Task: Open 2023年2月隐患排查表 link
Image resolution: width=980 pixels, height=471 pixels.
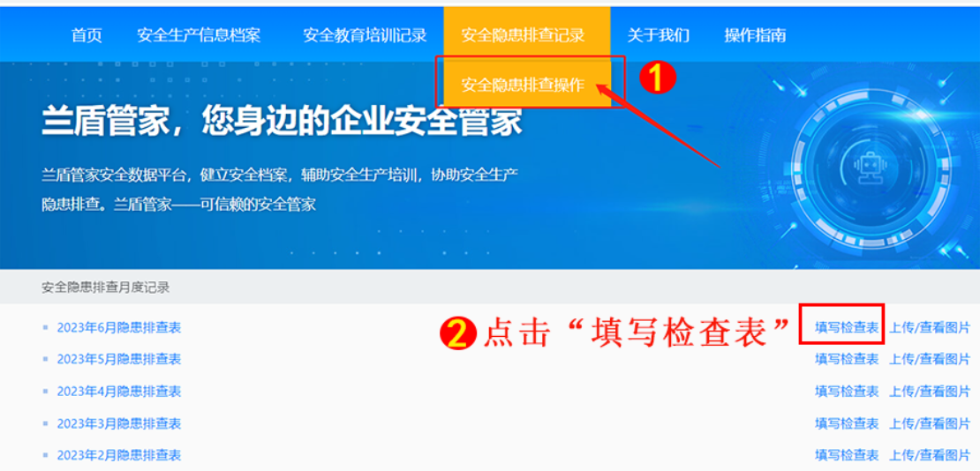Action: coord(119,455)
